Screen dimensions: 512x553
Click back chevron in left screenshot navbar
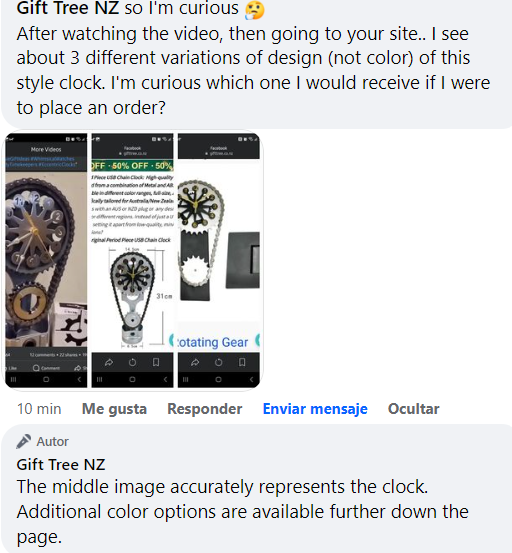pos(79,379)
